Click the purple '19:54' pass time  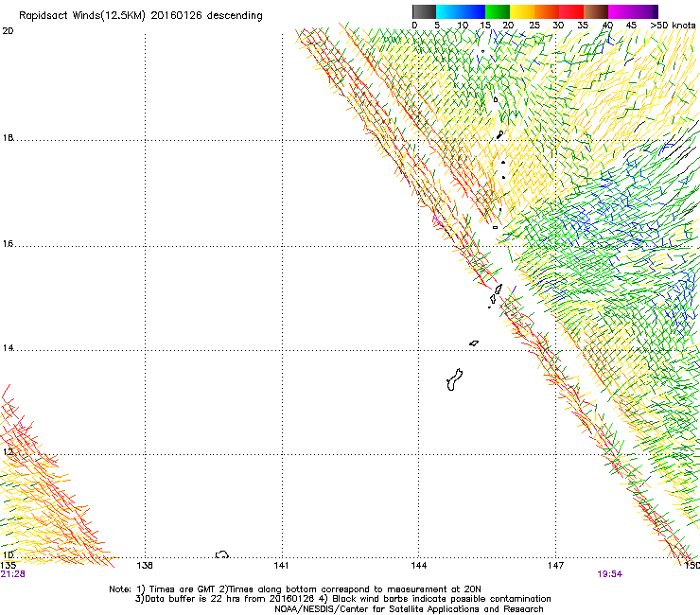pos(610,574)
